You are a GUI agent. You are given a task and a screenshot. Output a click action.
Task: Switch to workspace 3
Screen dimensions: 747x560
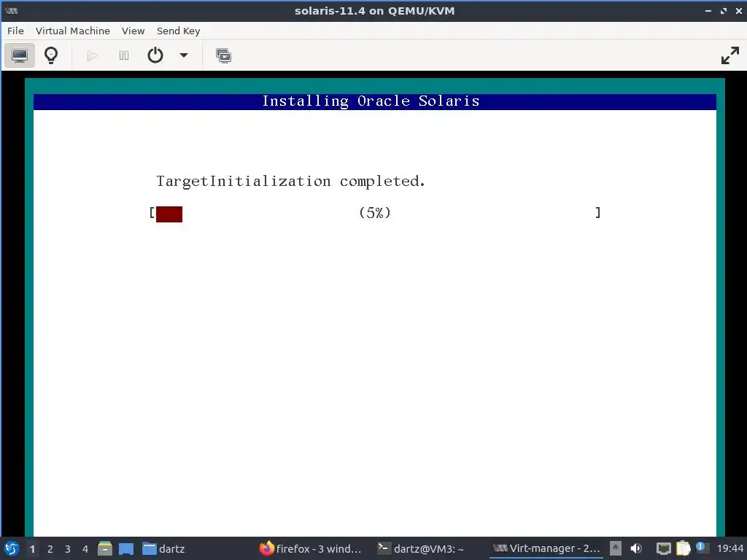pos(68,549)
